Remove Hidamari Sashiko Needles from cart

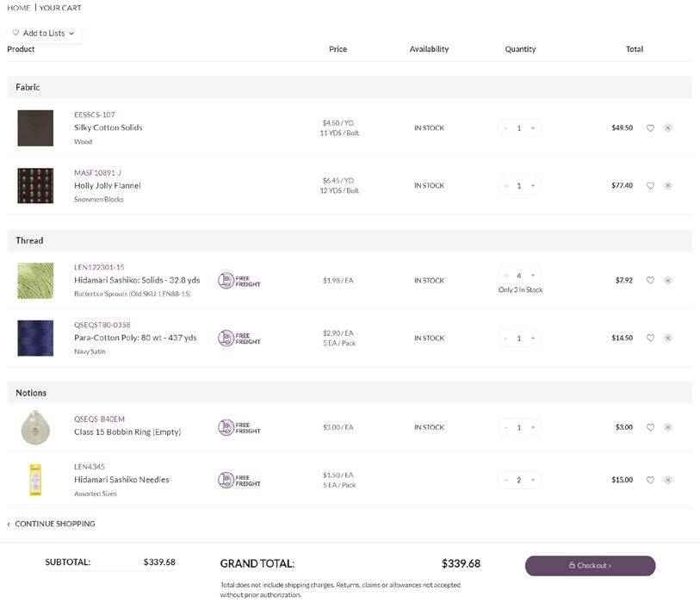(668, 481)
